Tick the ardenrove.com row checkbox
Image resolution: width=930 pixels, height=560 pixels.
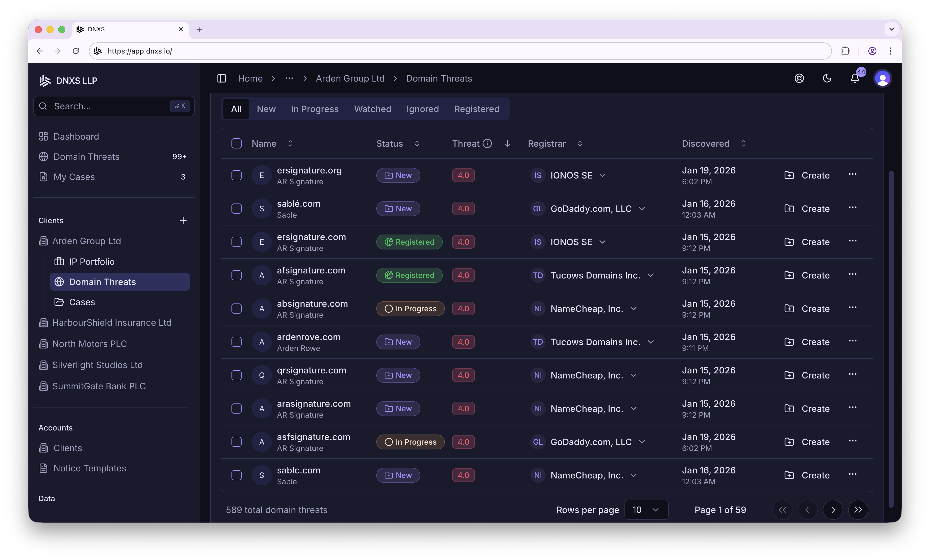(x=237, y=342)
